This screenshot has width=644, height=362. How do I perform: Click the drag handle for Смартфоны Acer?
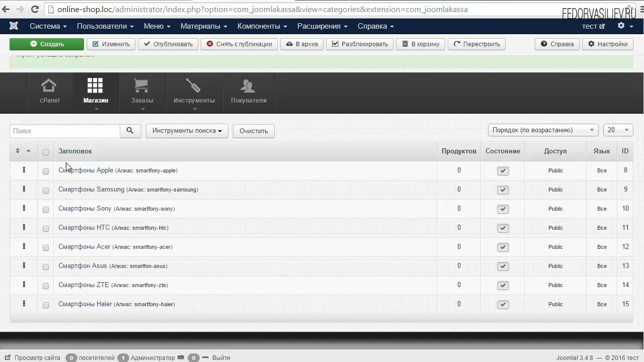(24, 246)
